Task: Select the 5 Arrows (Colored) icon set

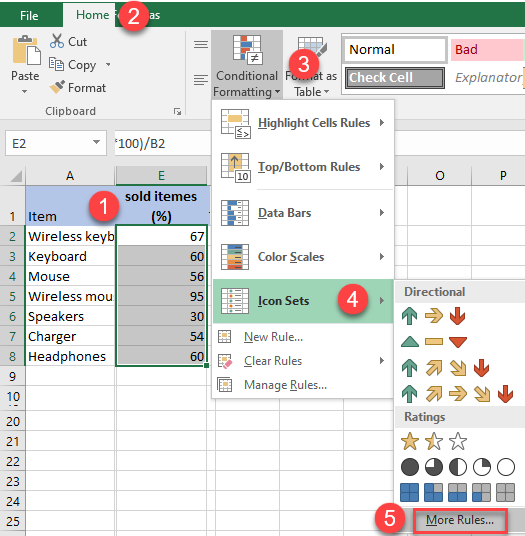Action: [457, 393]
